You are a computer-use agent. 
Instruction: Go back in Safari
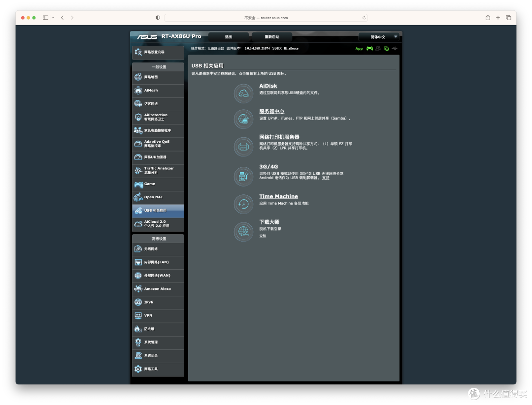click(x=63, y=18)
